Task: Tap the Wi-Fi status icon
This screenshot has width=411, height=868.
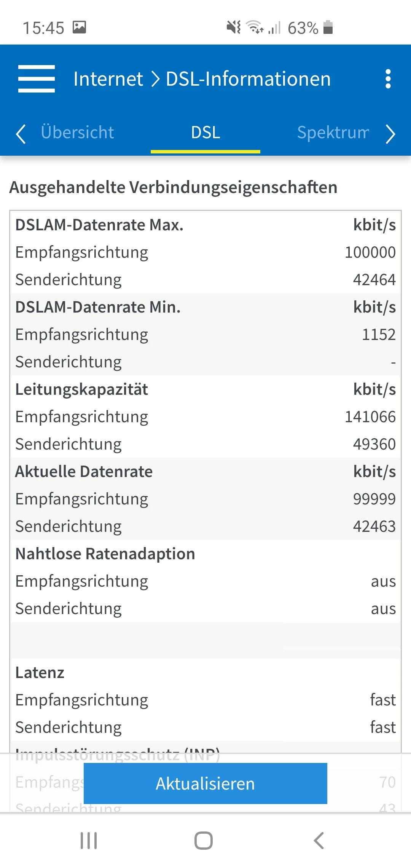Action: [255, 27]
